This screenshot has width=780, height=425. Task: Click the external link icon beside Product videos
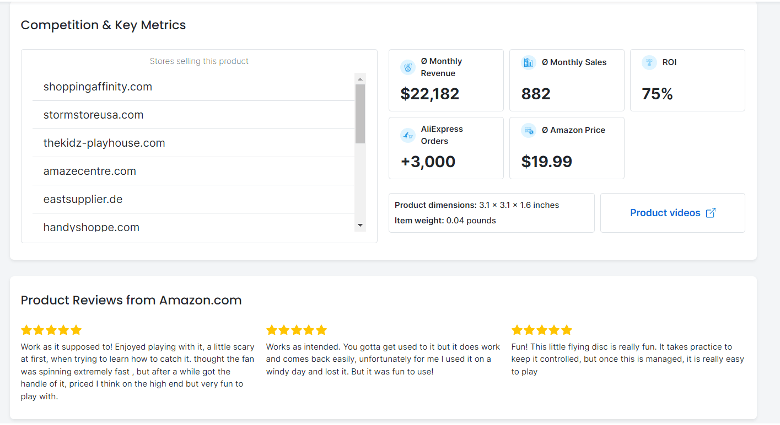click(711, 213)
